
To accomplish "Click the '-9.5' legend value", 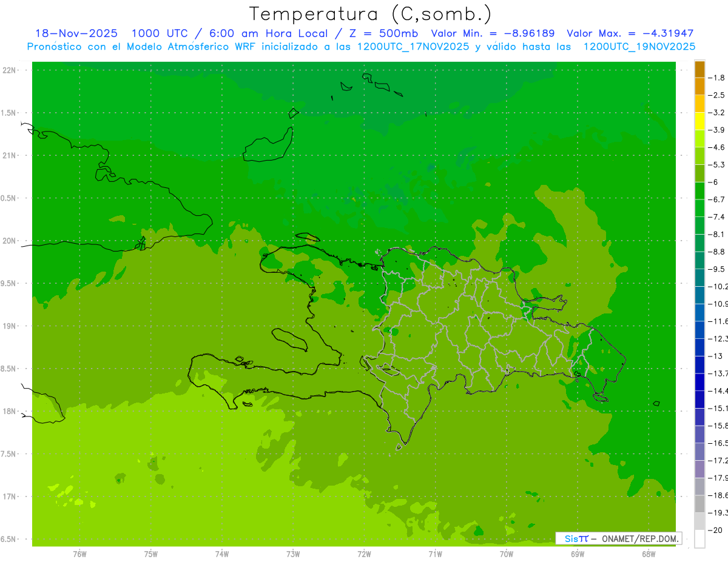I will [x=716, y=269].
